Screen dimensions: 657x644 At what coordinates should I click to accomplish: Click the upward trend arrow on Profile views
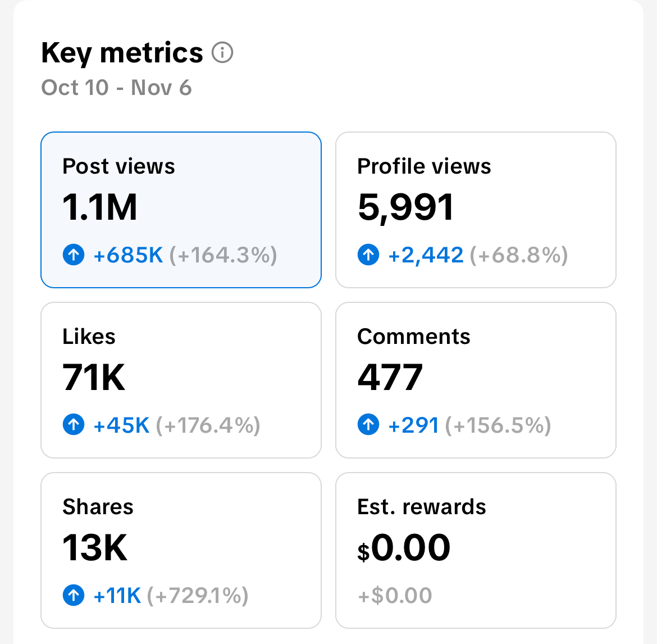tap(368, 255)
